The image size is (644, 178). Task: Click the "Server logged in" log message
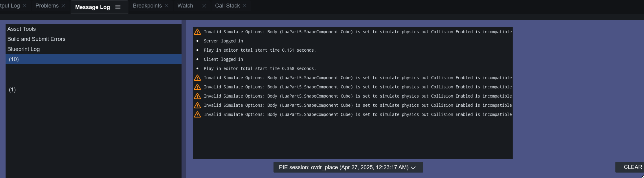click(x=223, y=41)
